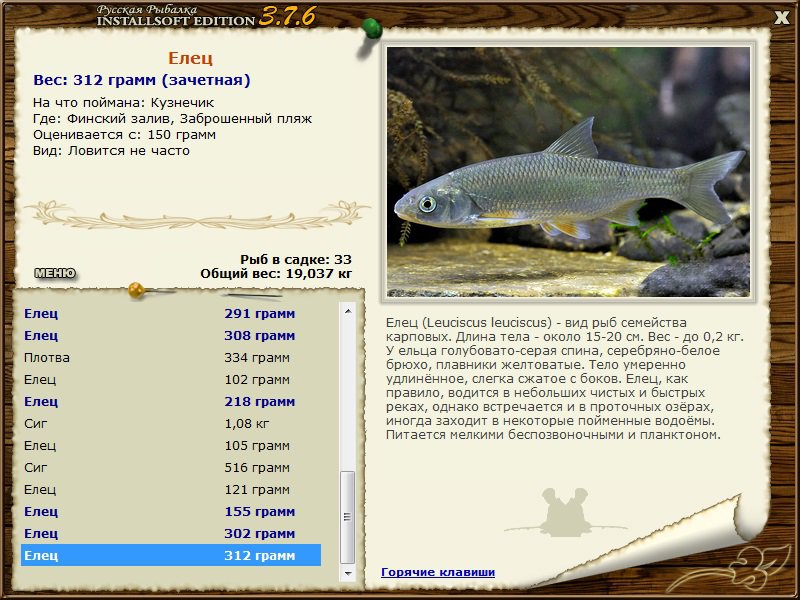Click the Вес: 312 грамм (зачетная) text
800x600 pixels.
click(142, 80)
